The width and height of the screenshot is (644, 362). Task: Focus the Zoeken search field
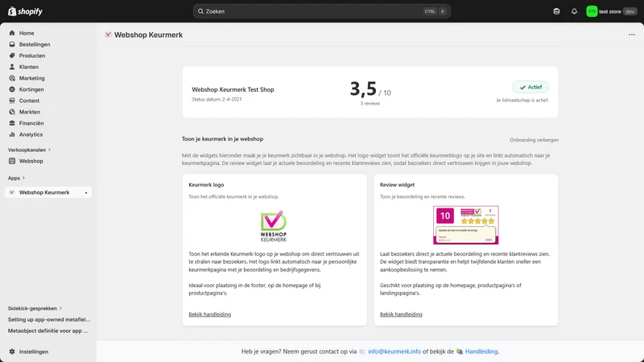pyautogui.click(x=321, y=11)
